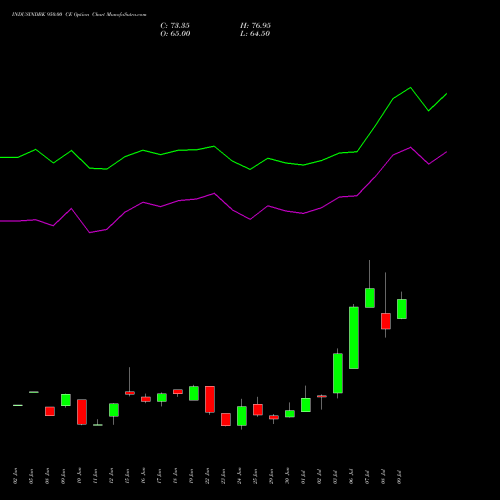Image resolution: width=500 pixels, height=500 pixels.
Task: Click the close value C: 73.35
Action: [175, 26]
